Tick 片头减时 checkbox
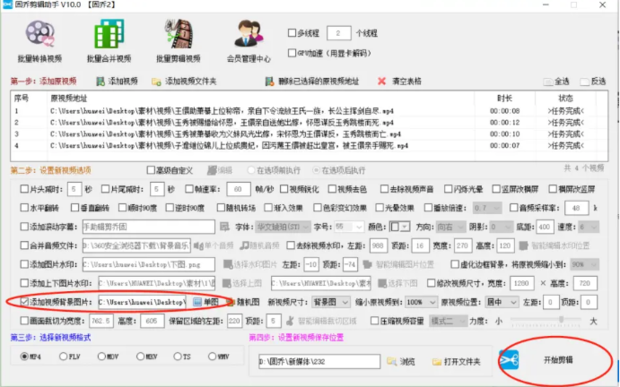 (x=25, y=189)
